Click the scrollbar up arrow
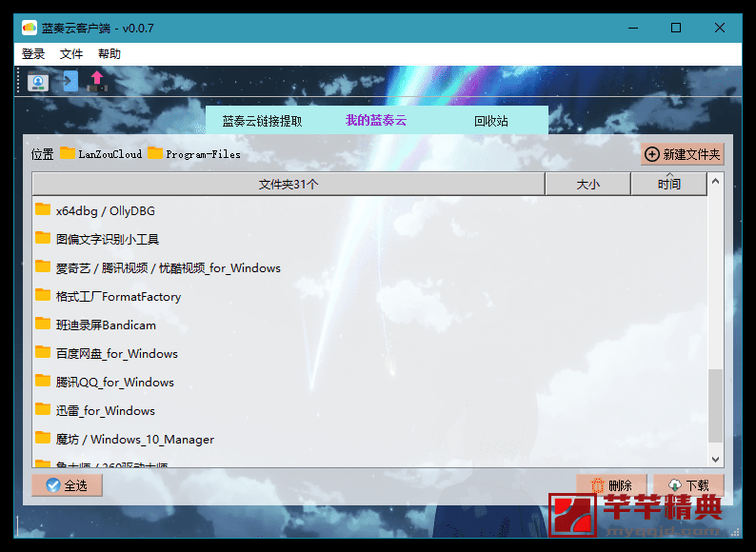Image resolution: width=756 pixels, height=552 pixels. (x=715, y=181)
